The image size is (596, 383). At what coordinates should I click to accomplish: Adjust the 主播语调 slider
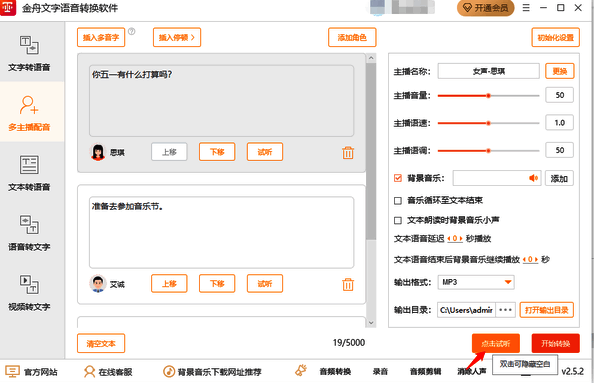(488, 151)
